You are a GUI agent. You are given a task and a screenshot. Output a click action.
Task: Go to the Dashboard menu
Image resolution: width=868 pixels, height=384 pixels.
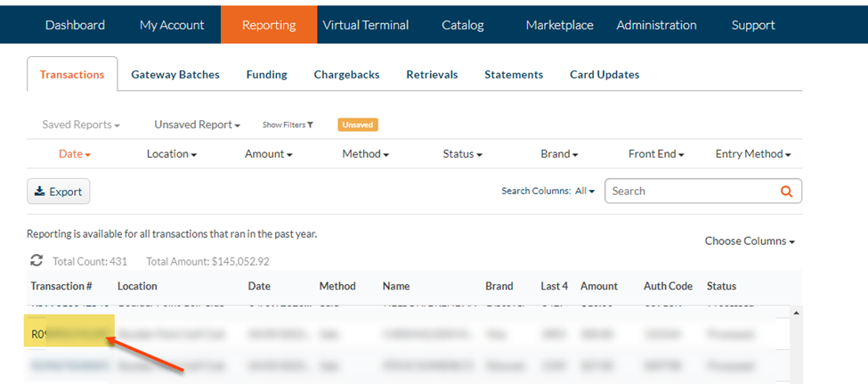75,25
